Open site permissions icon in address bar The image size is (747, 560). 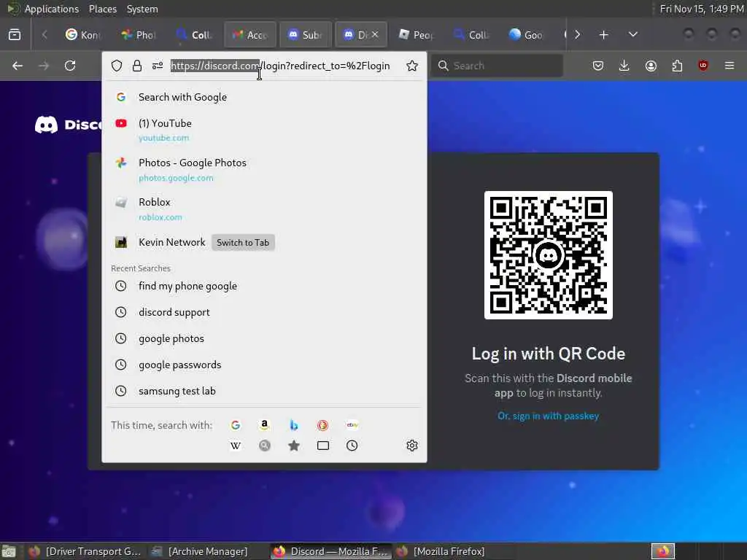[x=158, y=66]
